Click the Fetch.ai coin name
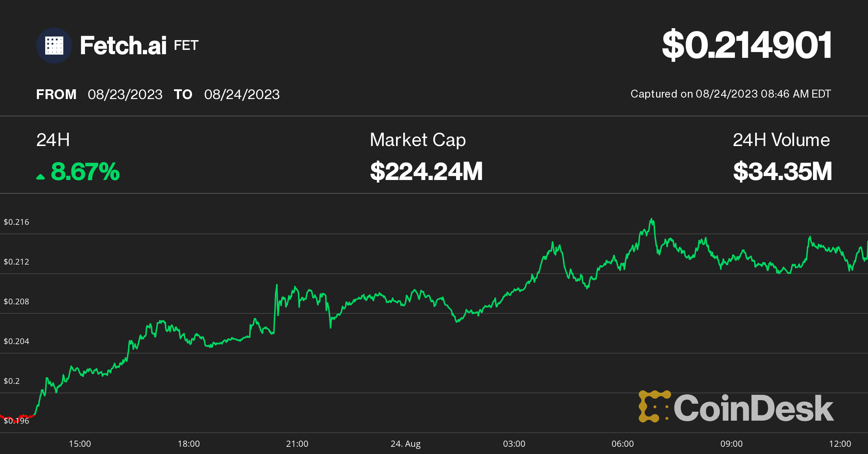Viewport: 868px width, 454px height. [x=123, y=46]
